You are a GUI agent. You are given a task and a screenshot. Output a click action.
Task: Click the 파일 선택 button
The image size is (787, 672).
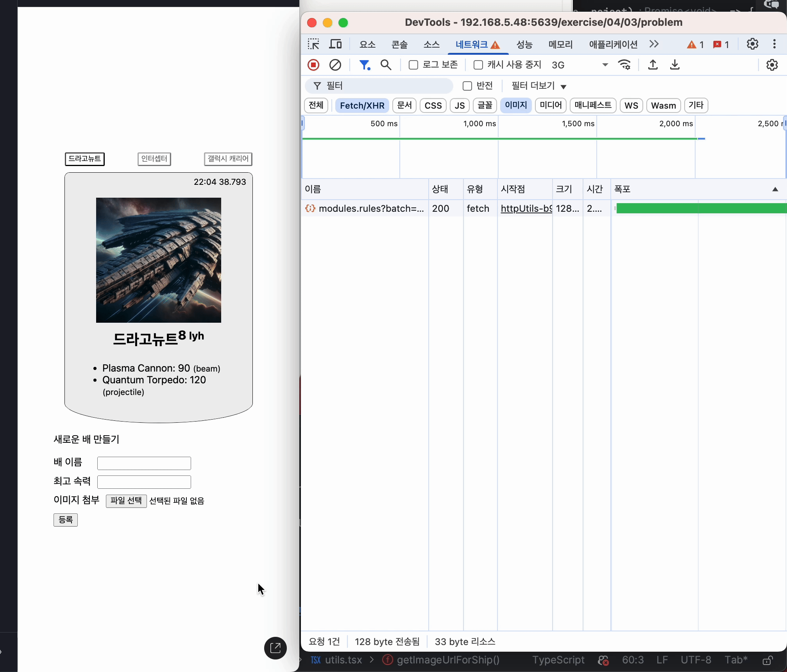click(126, 501)
